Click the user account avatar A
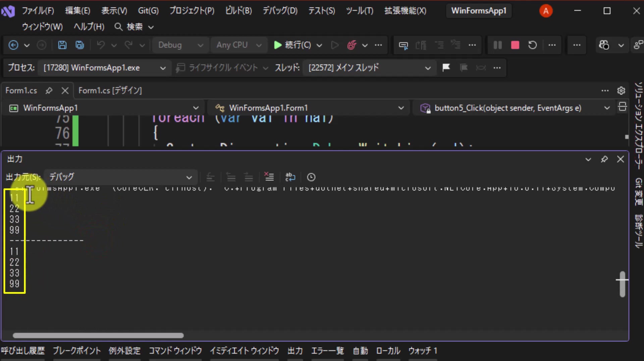 (546, 11)
